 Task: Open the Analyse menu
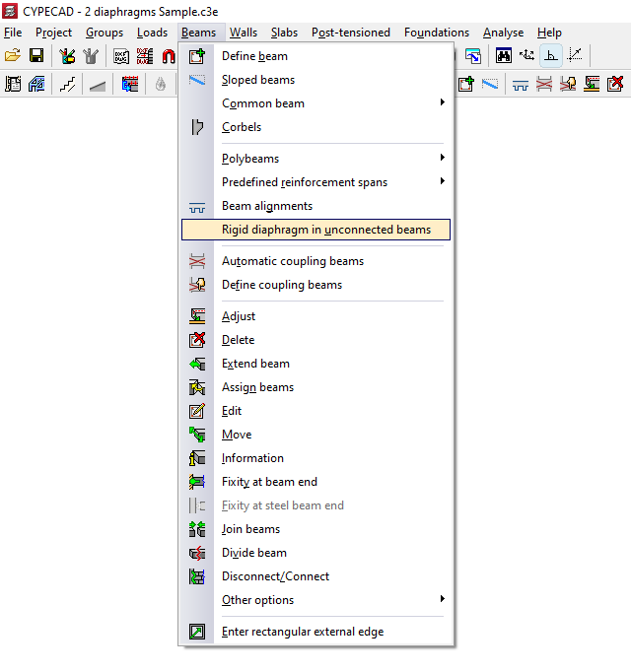[x=503, y=33]
